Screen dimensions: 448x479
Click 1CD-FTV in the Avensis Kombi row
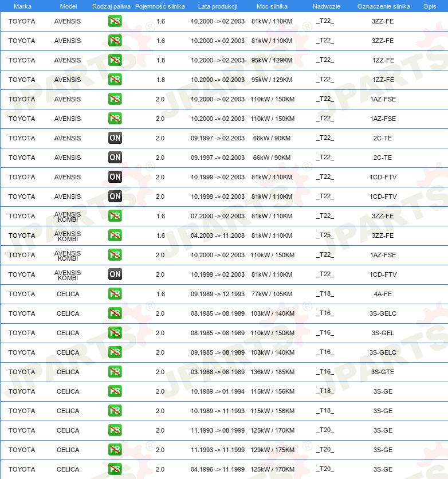(x=383, y=274)
